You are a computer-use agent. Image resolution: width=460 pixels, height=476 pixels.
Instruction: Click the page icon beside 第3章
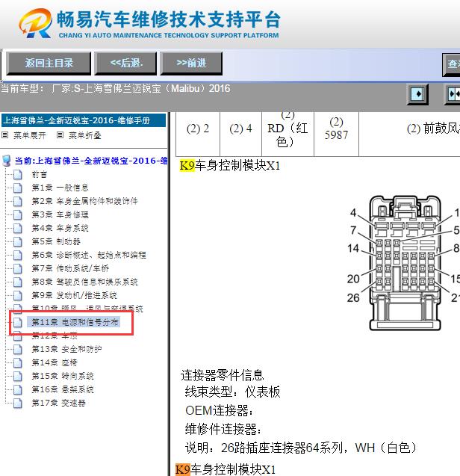18,214
